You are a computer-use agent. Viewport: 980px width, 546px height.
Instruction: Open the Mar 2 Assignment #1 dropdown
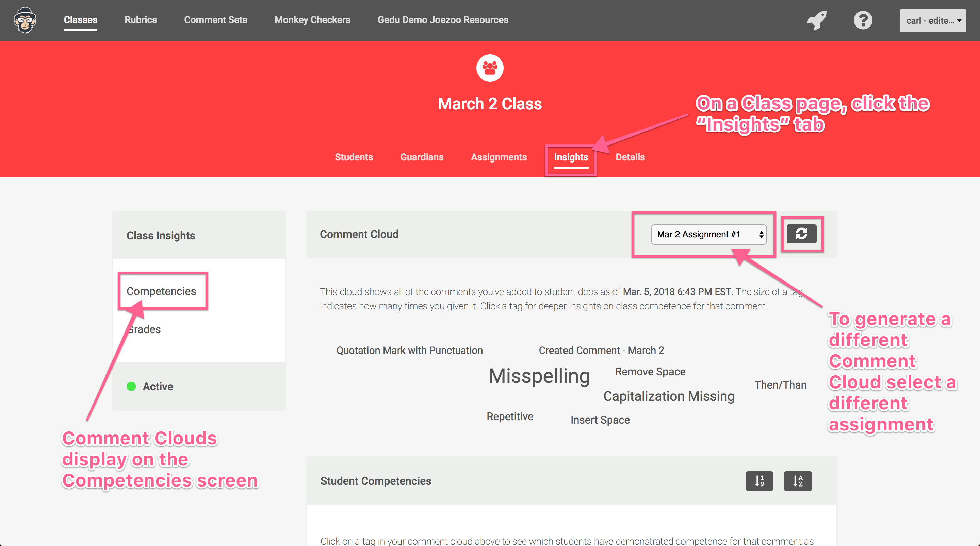click(708, 234)
